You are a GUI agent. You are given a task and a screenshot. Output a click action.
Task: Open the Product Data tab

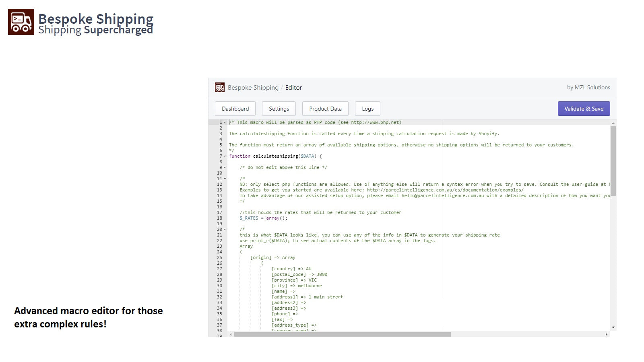pos(325,109)
